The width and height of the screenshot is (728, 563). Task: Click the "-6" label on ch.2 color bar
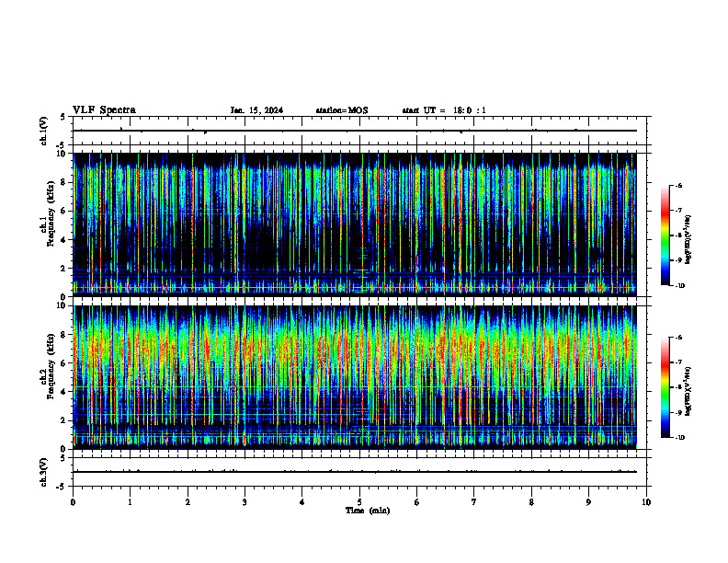(x=678, y=338)
